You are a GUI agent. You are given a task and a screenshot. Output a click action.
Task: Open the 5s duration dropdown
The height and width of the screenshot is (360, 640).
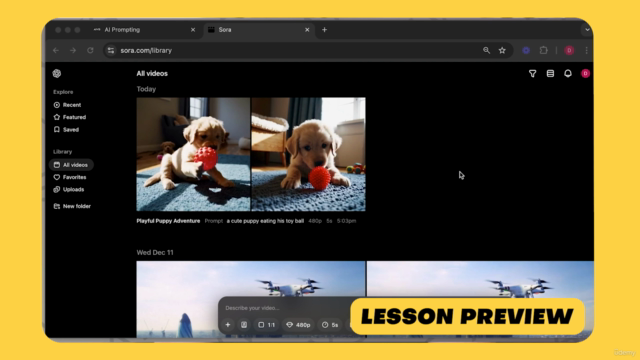point(330,325)
